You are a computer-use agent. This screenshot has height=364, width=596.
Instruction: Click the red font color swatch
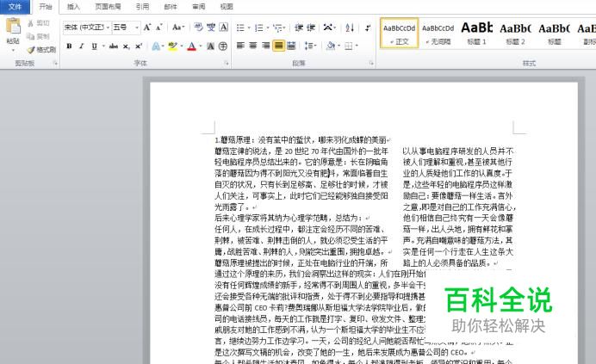click(191, 46)
